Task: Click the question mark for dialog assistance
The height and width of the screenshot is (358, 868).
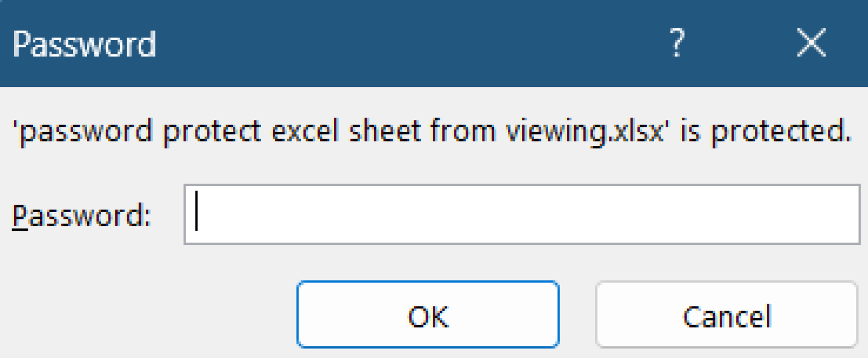Action: coord(678,42)
